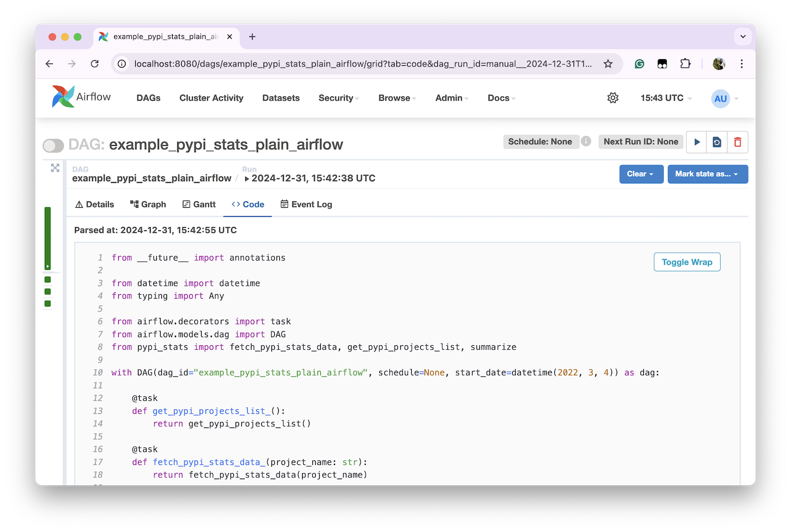
Task: Open the browser Extensions puzzle icon
Action: 685,64
